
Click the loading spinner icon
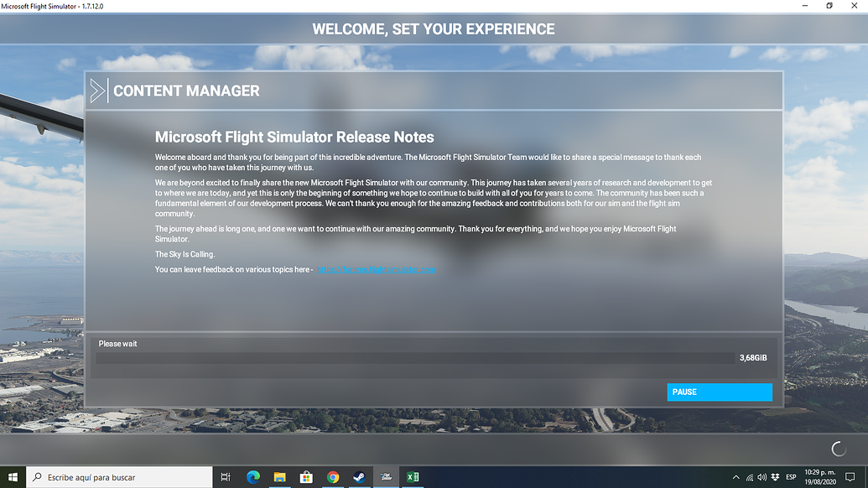(x=838, y=449)
